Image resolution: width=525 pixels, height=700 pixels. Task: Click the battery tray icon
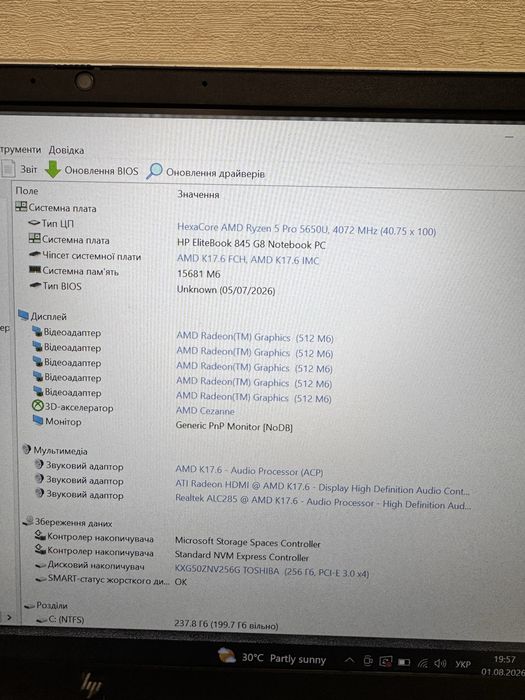(x=404, y=663)
